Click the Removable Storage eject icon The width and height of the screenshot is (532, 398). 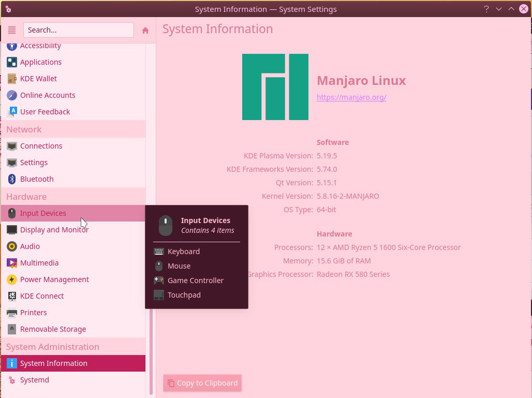click(12, 329)
